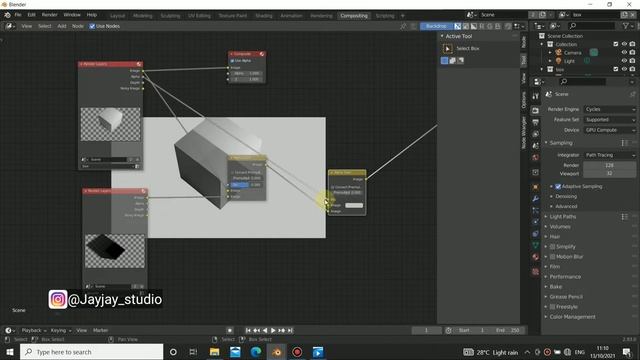The image size is (640, 360).
Task: Open the Window menu
Action: click(72, 15)
